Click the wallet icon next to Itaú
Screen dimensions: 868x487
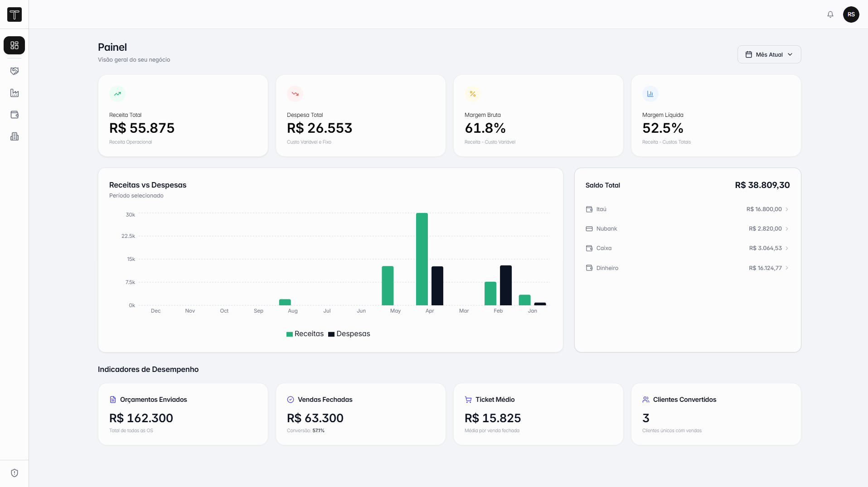point(589,209)
